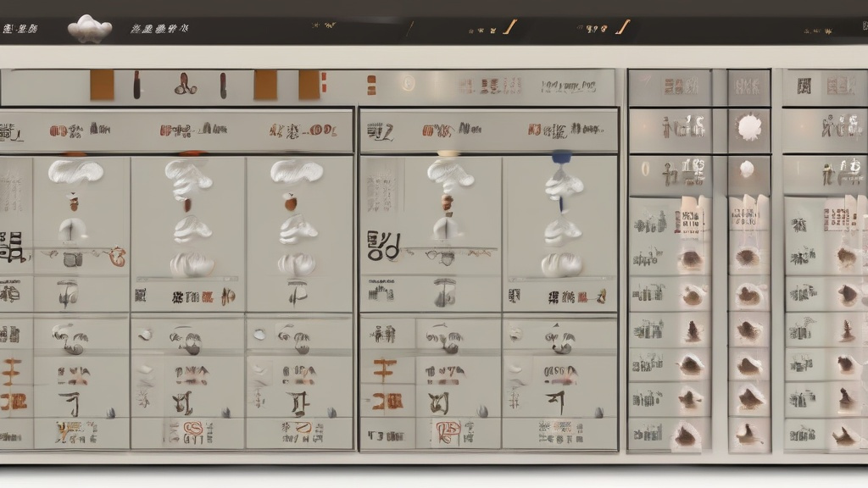Click the red stamp icon in the bottom row
The image size is (868, 488).
click(x=447, y=432)
